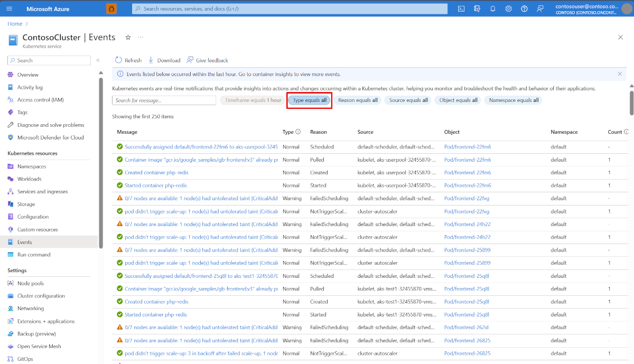The height and width of the screenshot is (364, 634).
Task: Open the portal settings gear
Action: pos(508,9)
